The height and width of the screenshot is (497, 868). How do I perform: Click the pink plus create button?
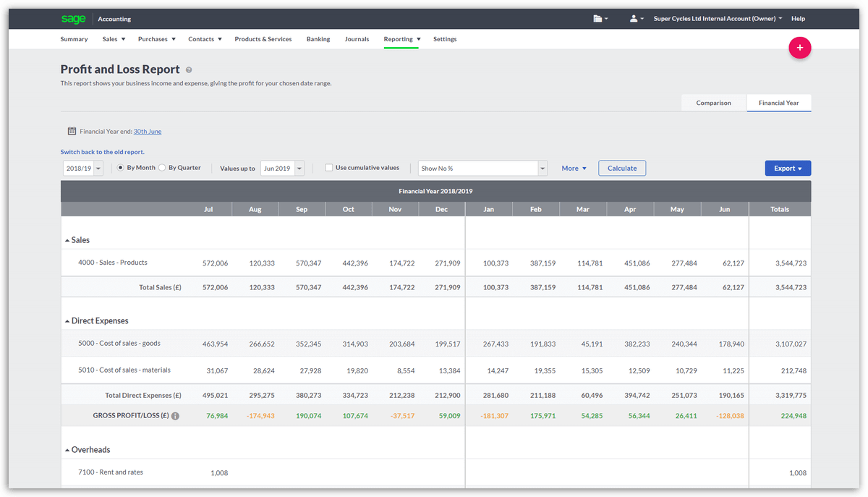coord(799,48)
